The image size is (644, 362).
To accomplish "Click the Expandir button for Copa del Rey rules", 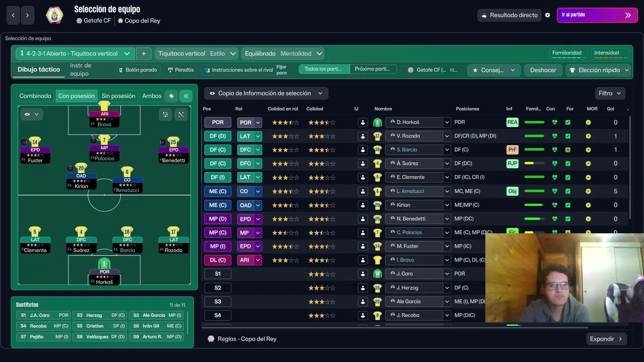I will click(x=606, y=339).
